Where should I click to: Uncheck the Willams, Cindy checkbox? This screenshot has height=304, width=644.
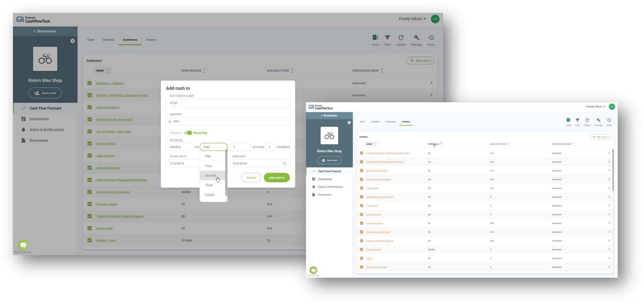point(90,240)
